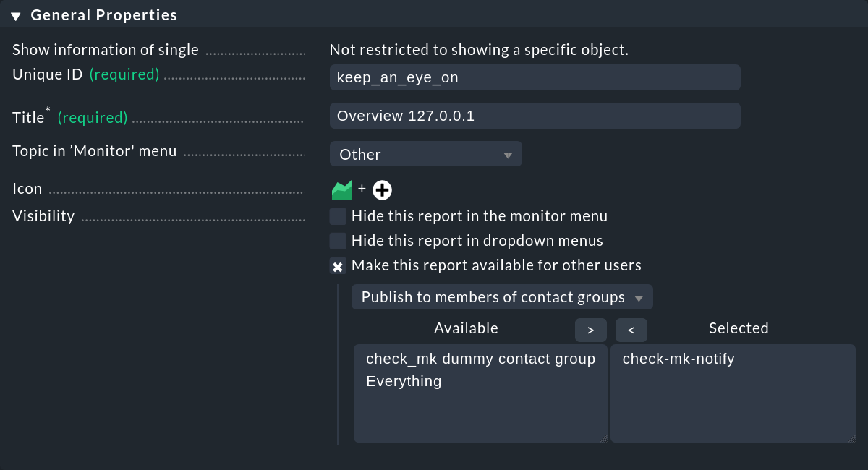Click the '>' arrow to add contact group
This screenshot has width=868, height=470.
(590, 330)
